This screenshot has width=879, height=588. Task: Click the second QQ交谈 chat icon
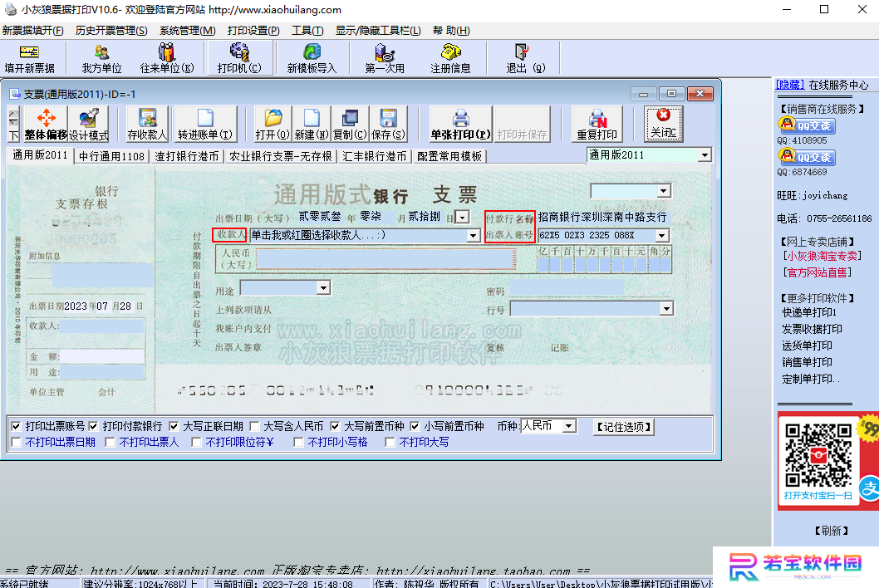pyautogui.click(x=807, y=156)
